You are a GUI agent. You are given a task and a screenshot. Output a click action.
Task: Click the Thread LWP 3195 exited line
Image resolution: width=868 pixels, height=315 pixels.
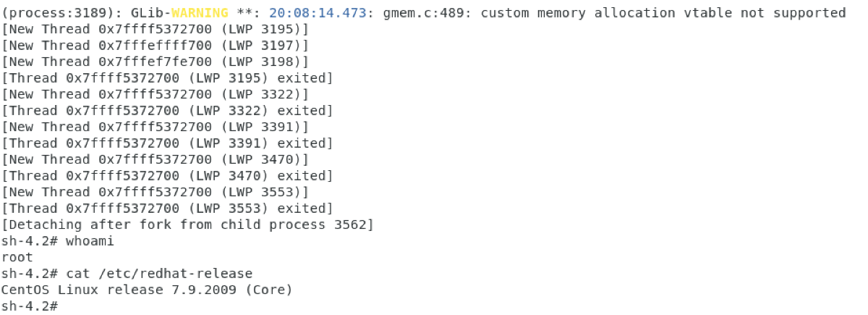[x=167, y=78]
